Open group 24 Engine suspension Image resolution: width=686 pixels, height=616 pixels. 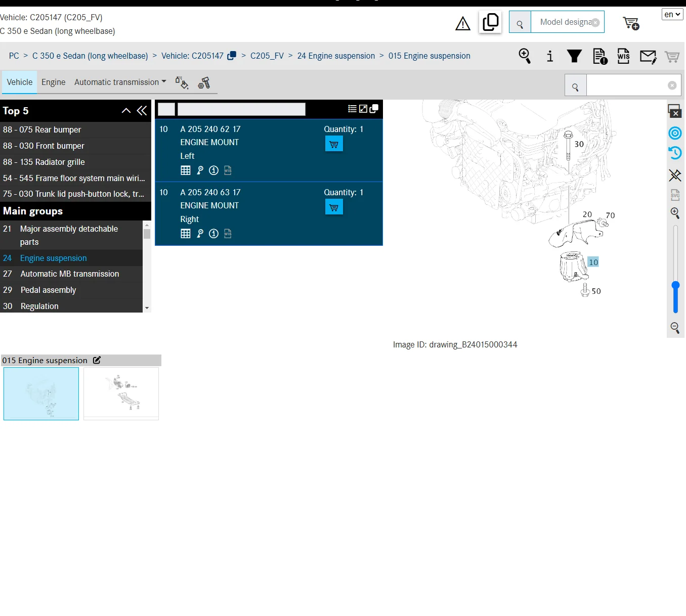click(71, 258)
